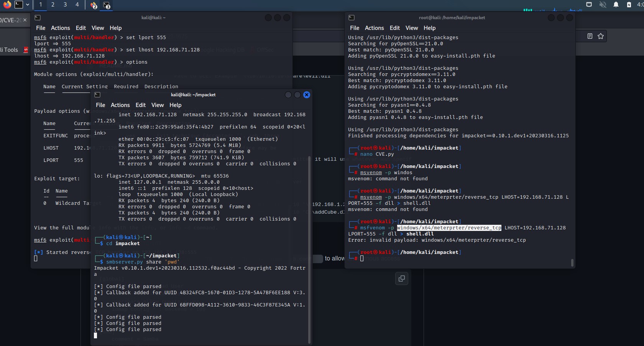
Task: Open Help menu in kali@kali ~ terminal
Action: pyautogui.click(x=116, y=28)
